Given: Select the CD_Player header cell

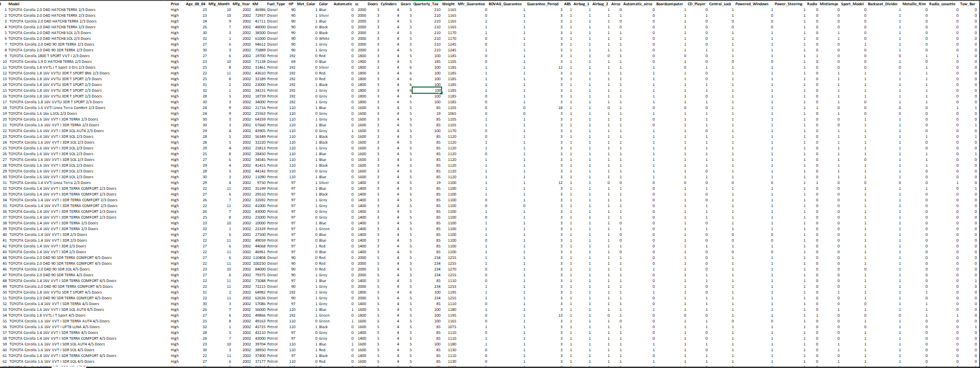Looking at the screenshot, I should point(697,4).
